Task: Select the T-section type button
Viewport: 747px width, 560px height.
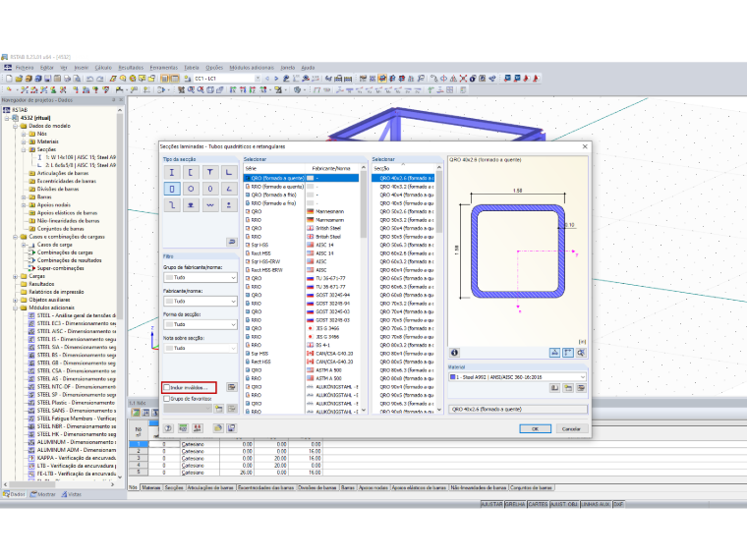Action: 209,172
